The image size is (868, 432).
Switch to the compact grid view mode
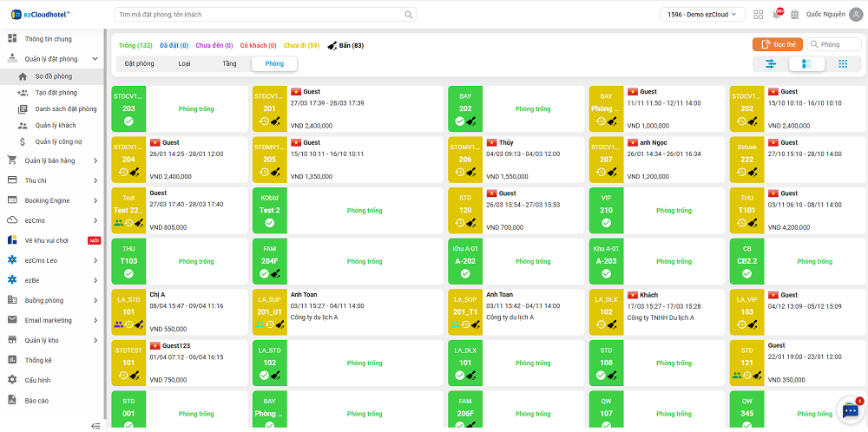(x=842, y=63)
